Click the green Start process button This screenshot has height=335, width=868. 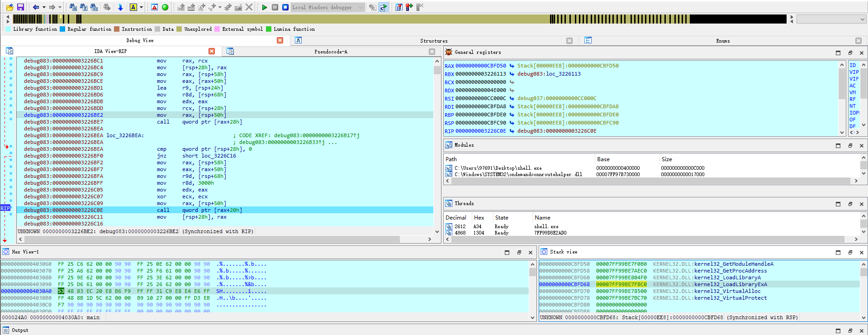[x=265, y=7]
